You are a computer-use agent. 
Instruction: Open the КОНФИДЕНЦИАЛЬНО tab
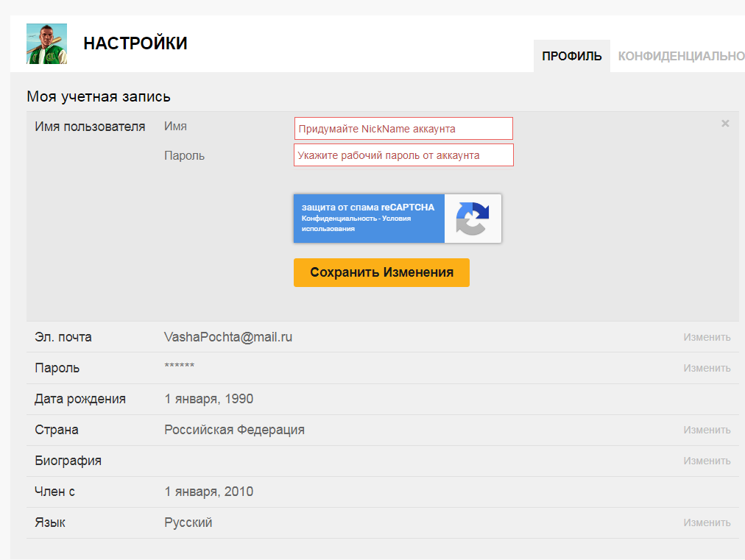681,56
